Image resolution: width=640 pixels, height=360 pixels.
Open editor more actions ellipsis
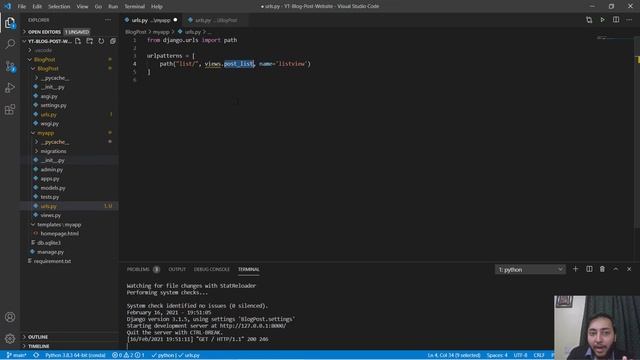629,20
